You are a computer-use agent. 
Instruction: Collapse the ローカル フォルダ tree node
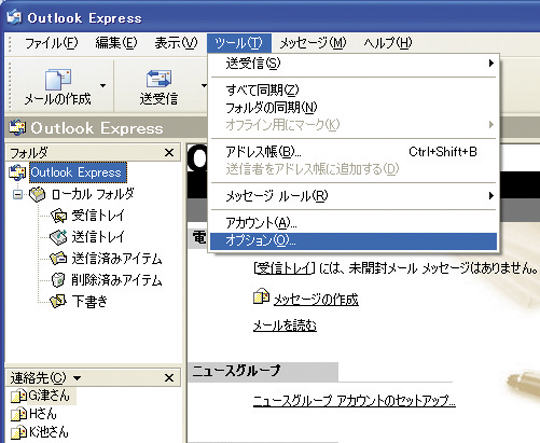pos(17,195)
